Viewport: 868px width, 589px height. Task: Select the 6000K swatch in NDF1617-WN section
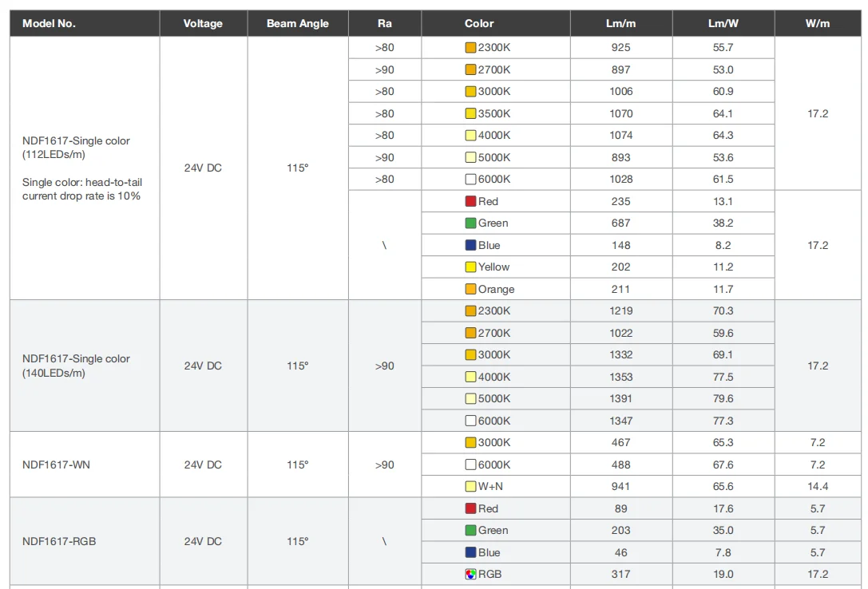tap(471, 464)
